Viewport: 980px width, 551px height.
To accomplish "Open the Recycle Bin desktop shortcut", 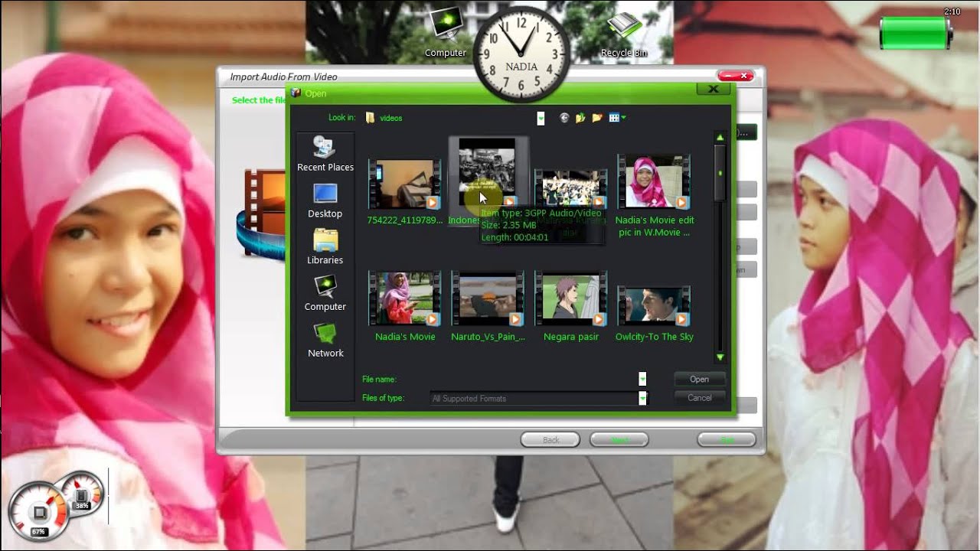I will (x=624, y=34).
